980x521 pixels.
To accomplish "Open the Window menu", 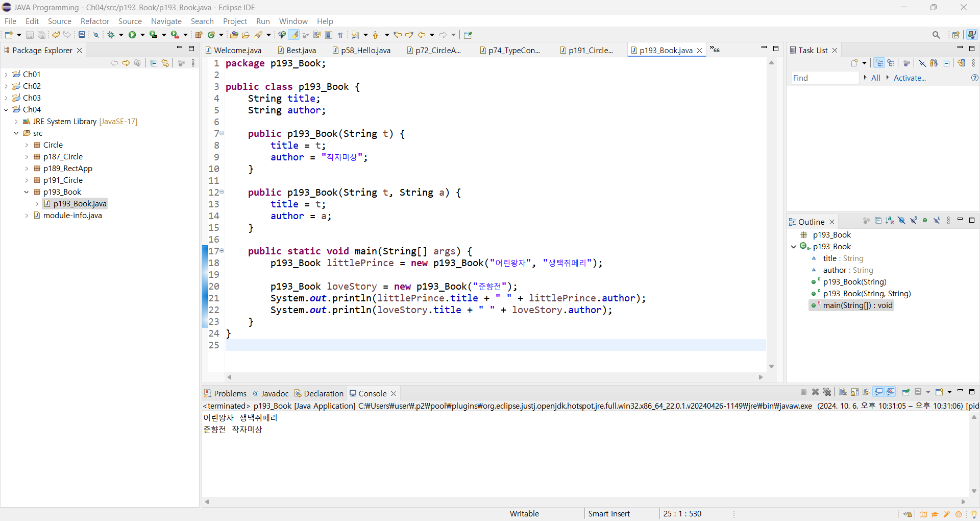I will (x=293, y=21).
